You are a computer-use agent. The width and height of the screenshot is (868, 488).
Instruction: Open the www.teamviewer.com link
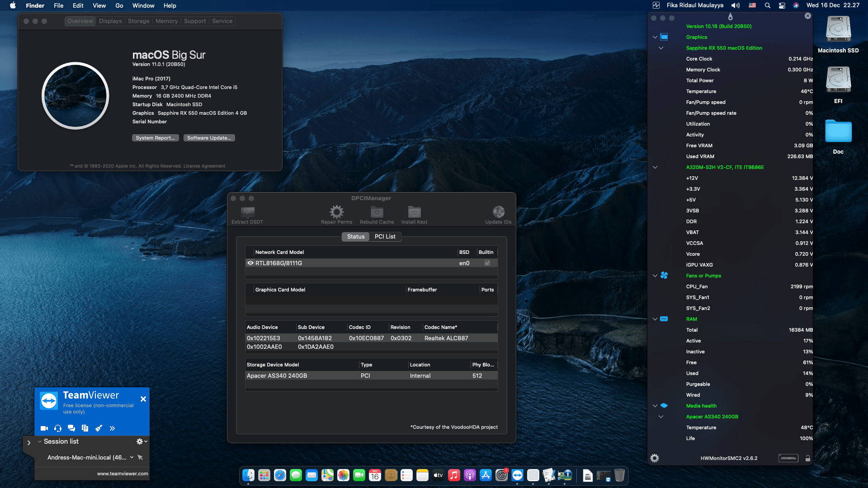(123, 474)
